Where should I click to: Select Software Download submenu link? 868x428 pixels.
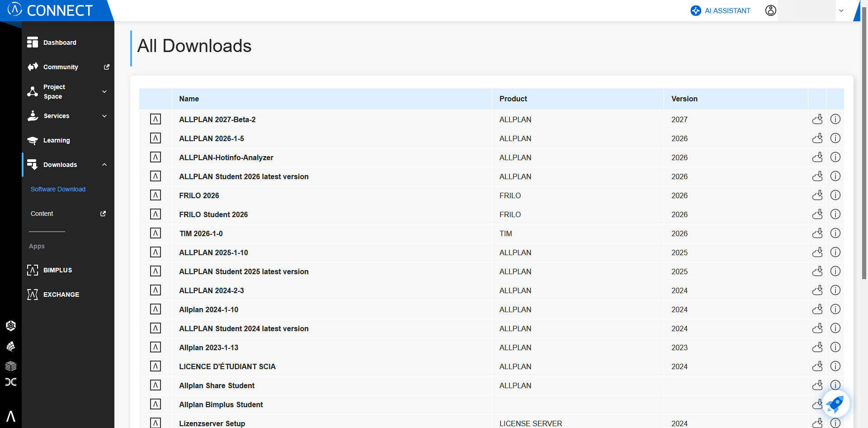tap(58, 189)
